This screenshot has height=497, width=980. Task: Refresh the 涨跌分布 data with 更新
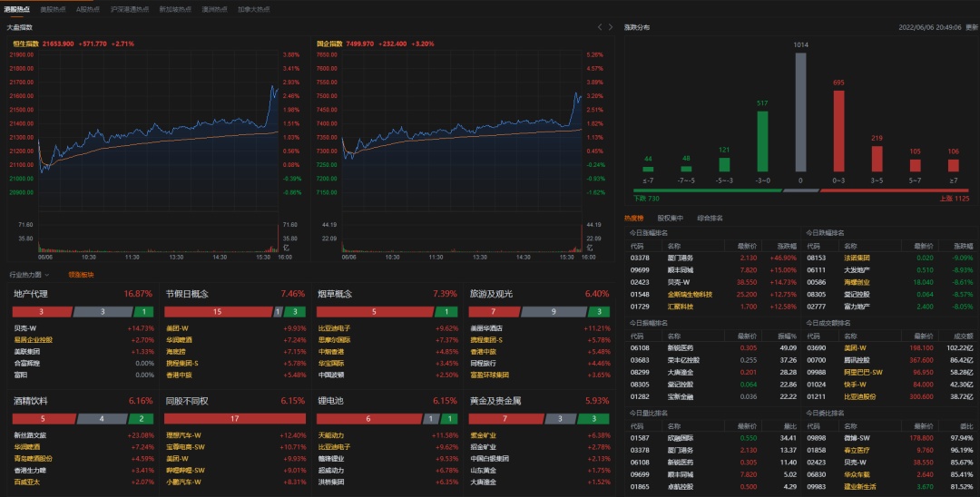pyautogui.click(x=972, y=27)
